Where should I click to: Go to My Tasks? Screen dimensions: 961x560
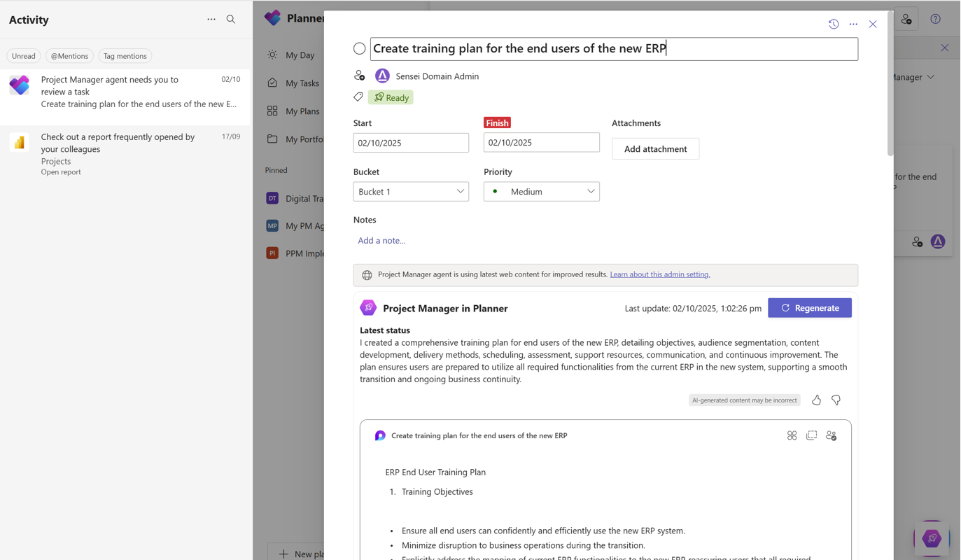point(302,83)
